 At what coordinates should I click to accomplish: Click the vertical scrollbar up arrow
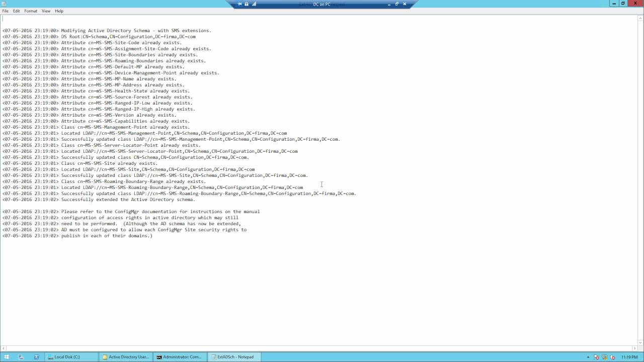pyautogui.click(x=640, y=18)
